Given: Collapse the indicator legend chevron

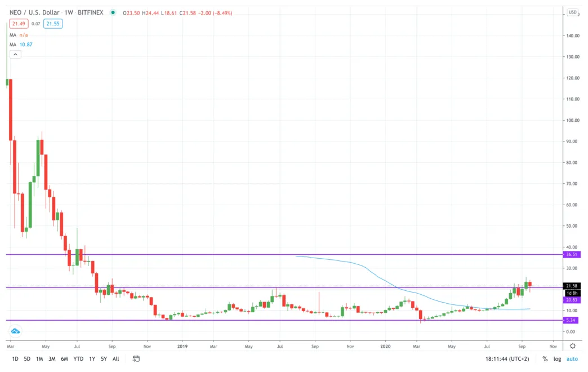Looking at the screenshot, I should (15, 54).
